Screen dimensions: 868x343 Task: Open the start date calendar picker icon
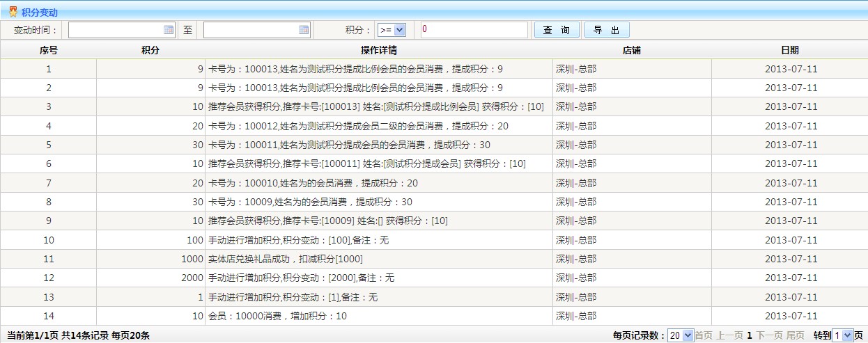click(x=168, y=30)
